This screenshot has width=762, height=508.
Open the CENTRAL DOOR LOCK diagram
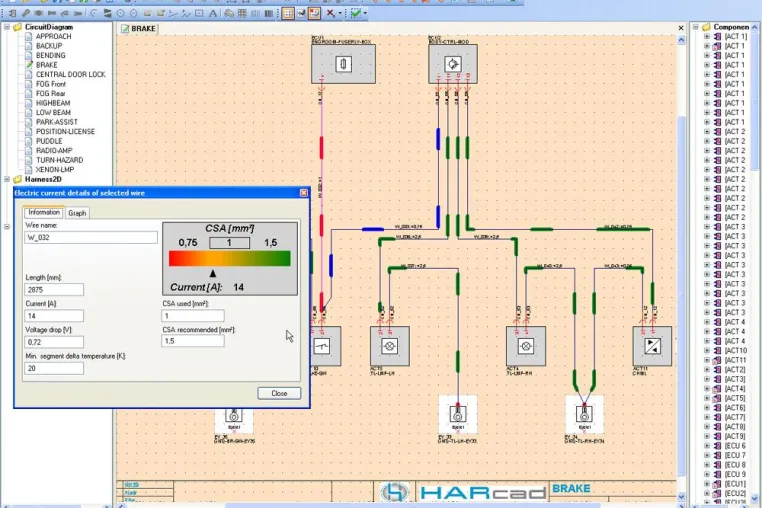(70, 74)
